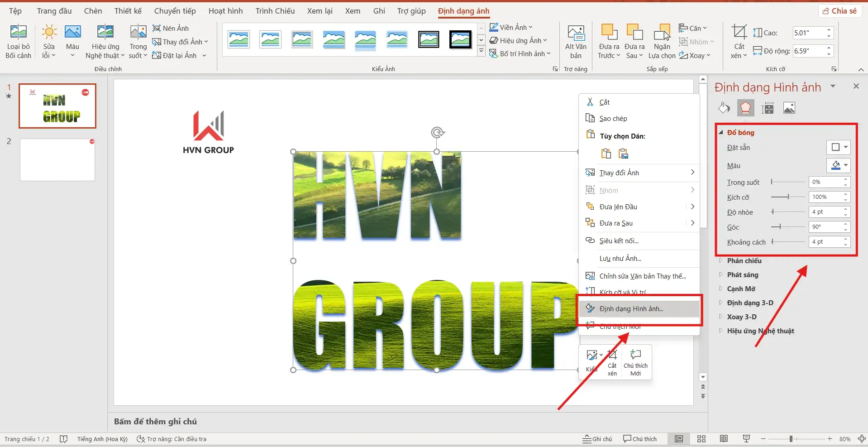Expand the Phản chiếu section
This screenshot has height=447, width=868.
[x=744, y=261]
